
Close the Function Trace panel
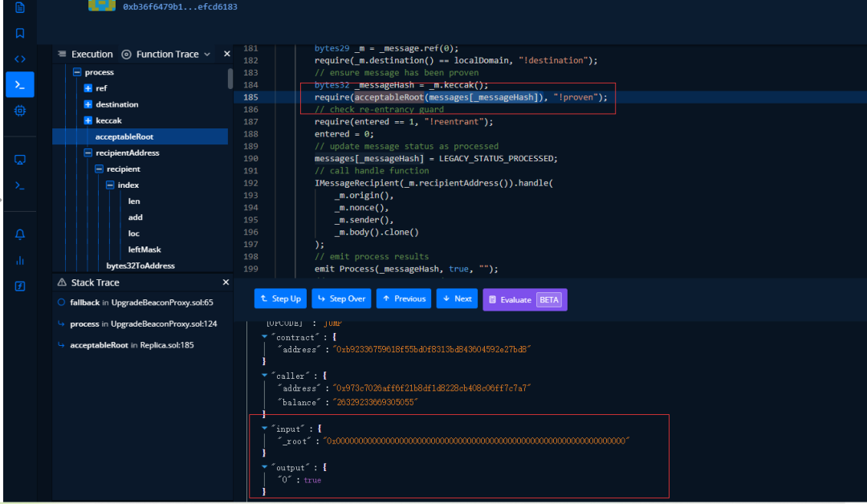tap(226, 54)
